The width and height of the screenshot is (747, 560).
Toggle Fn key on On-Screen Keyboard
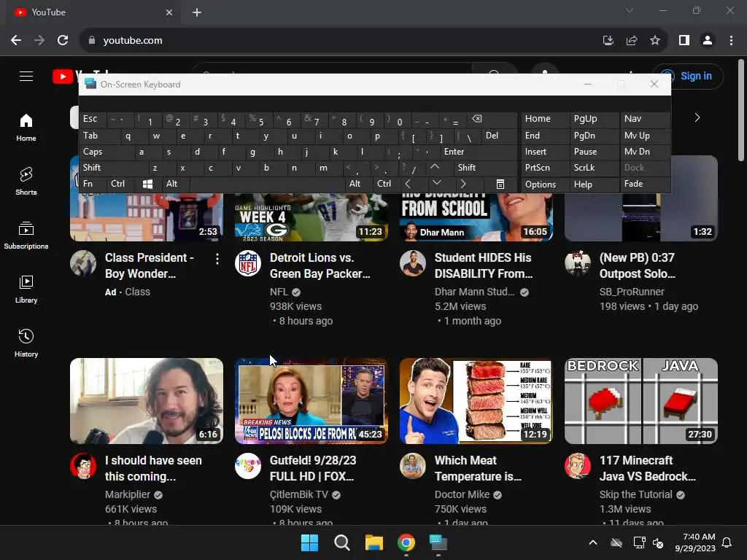93,184
